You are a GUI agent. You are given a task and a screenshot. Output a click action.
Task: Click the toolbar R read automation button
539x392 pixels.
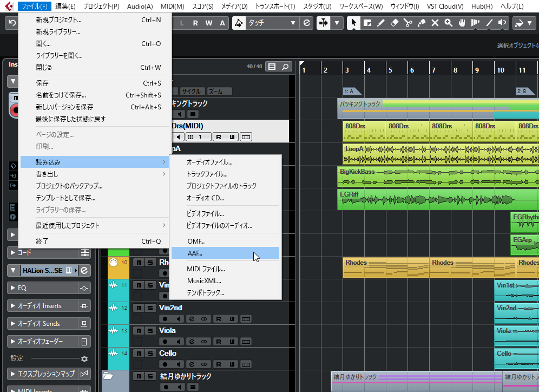(x=195, y=23)
